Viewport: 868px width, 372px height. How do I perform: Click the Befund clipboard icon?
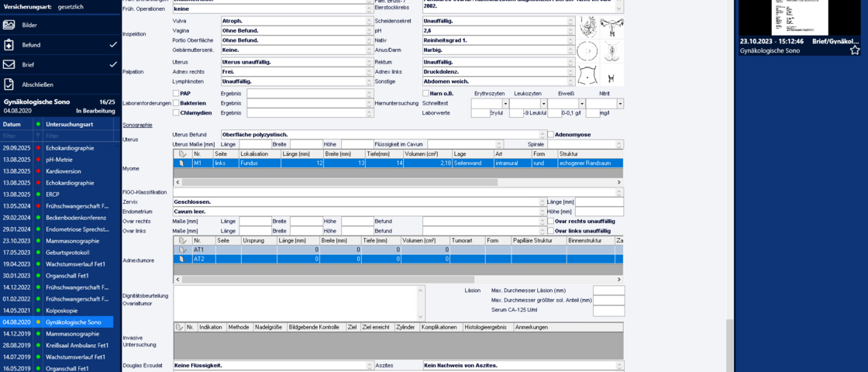[x=9, y=45]
